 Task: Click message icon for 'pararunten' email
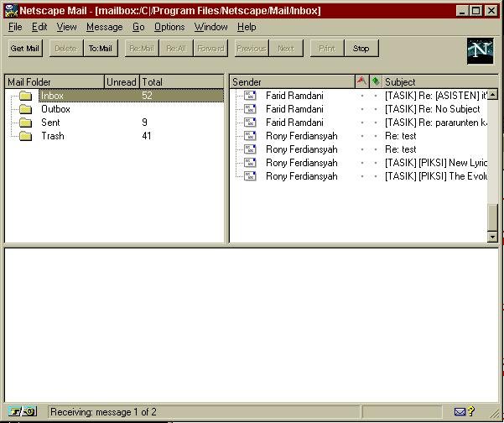[250, 123]
